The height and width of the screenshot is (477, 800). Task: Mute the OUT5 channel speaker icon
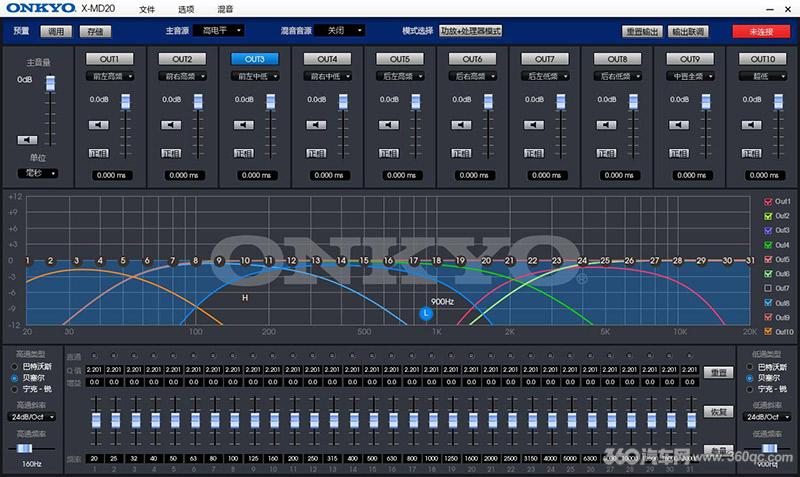pyautogui.click(x=388, y=125)
